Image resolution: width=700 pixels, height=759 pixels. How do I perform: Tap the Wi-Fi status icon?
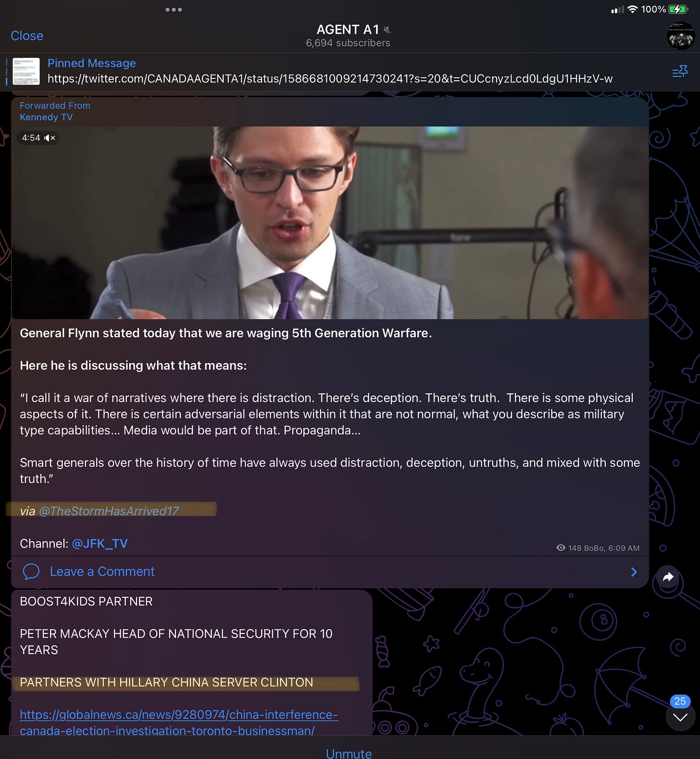(633, 9)
